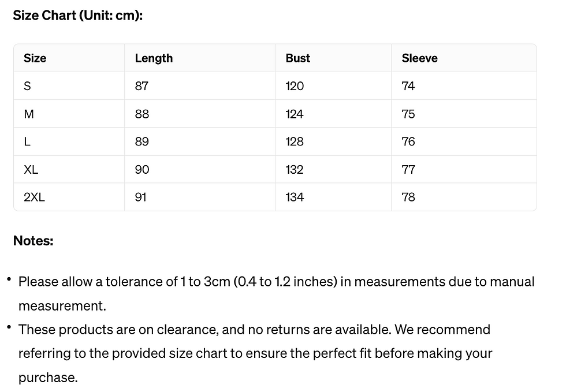Click the Sleeve column header
Image resolution: width=566 pixels, height=392 pixels.
(419, 58)
